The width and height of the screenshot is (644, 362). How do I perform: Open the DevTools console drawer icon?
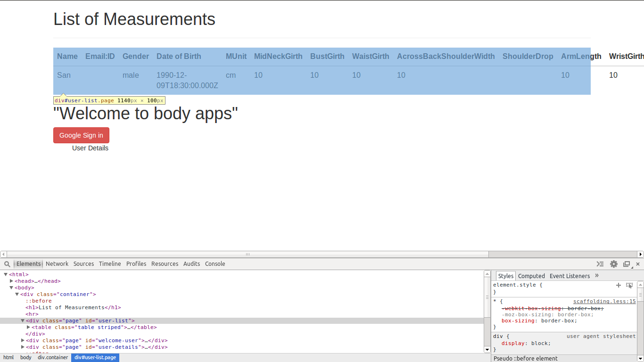pos(600,264)
